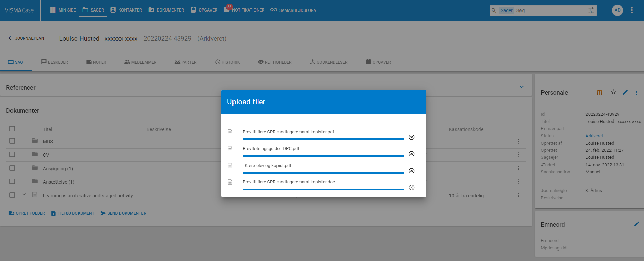
Task: Switch to the Noter tab
Action: 96,62
